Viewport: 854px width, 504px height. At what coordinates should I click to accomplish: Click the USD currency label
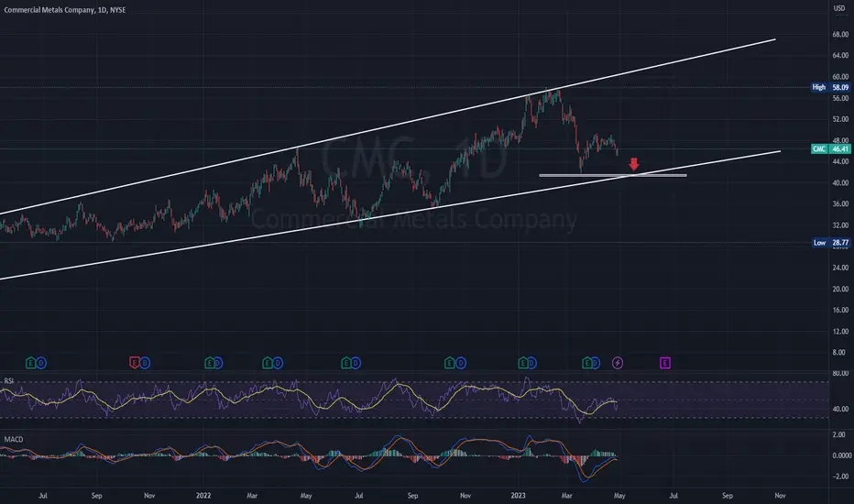click(839, 8)
